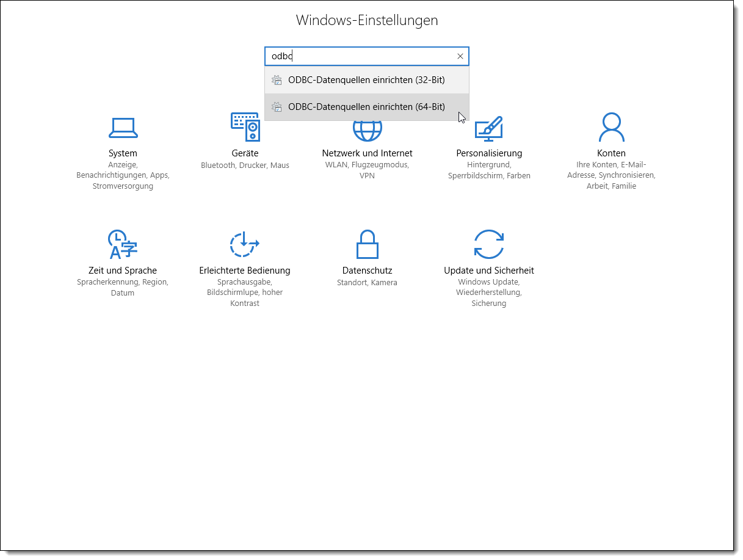This screenshot has width=743, height=560.
Task: Open the Datenschutz padlock icon
Action: coord(367,244)
